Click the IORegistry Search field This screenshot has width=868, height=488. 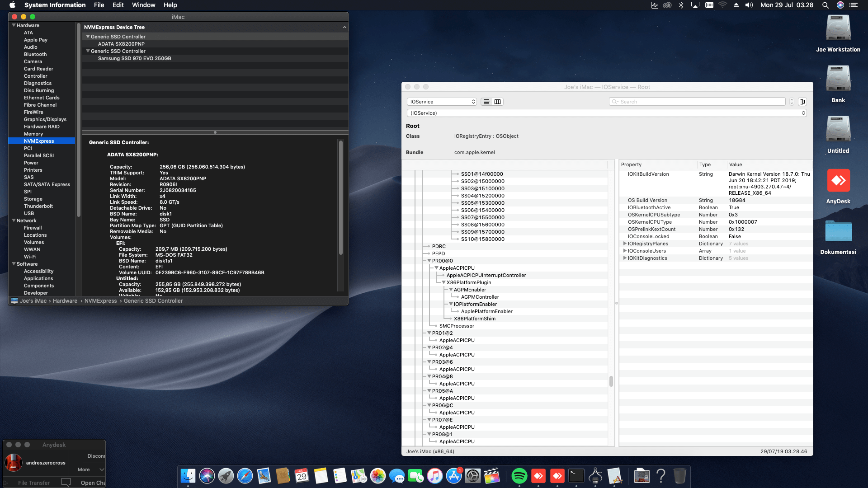(x=697, y=102)
